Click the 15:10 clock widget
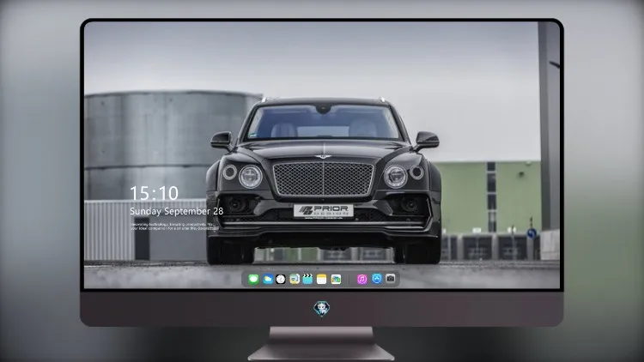The width and height of the screenshot is (644, 362). (154, 193)
